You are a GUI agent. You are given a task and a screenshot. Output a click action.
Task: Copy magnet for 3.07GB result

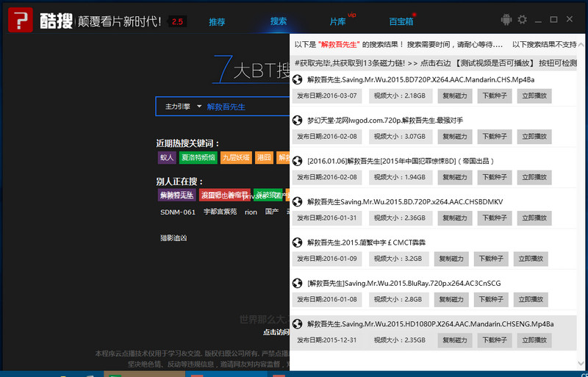[x=455, y=137]
